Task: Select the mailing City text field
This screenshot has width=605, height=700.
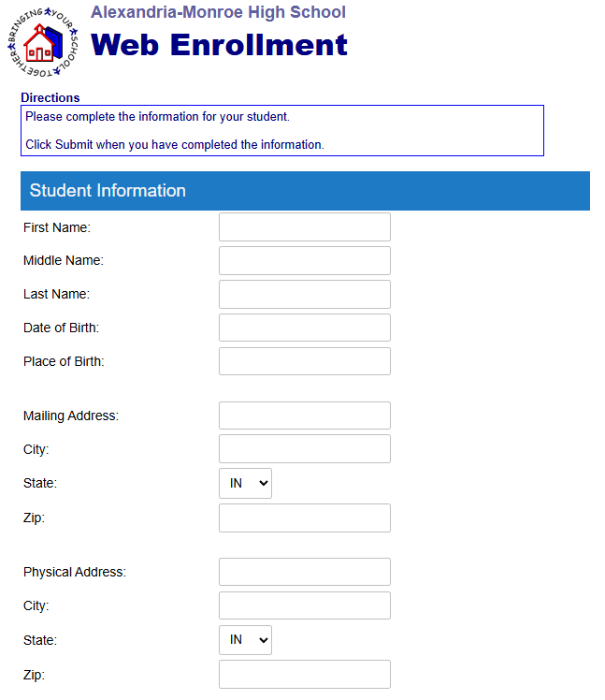Action: coord(304,449)
